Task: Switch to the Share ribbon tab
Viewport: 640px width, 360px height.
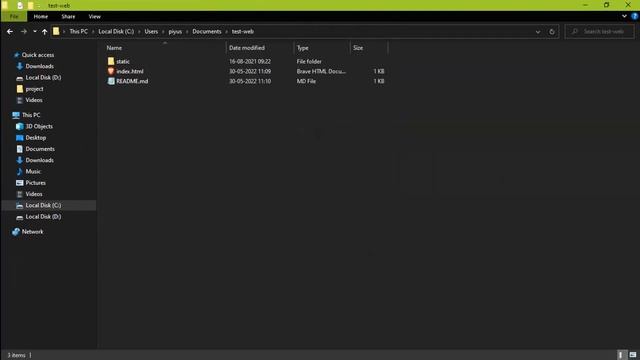Action: (x=68, y=16)
